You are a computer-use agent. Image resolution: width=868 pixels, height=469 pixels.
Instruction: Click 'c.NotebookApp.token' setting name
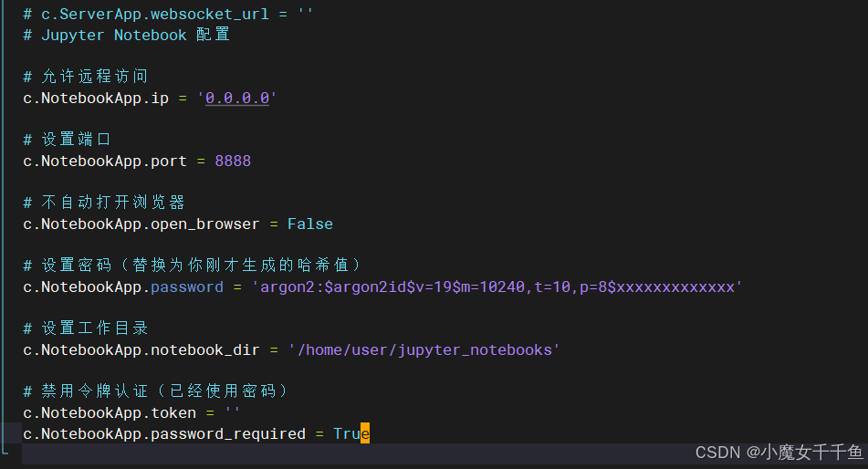(x=110, y=413)
